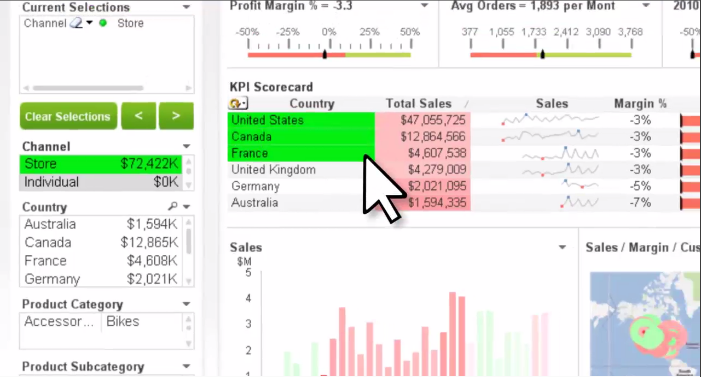
Task: Select Individual in the Channel list
Action: coord(101,182)
